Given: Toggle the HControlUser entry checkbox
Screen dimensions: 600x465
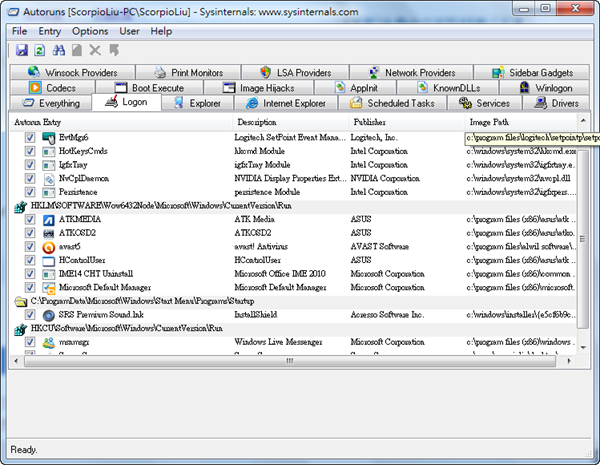Looking at the screenshot, I should pyautogui.click(x=30, y=259).
